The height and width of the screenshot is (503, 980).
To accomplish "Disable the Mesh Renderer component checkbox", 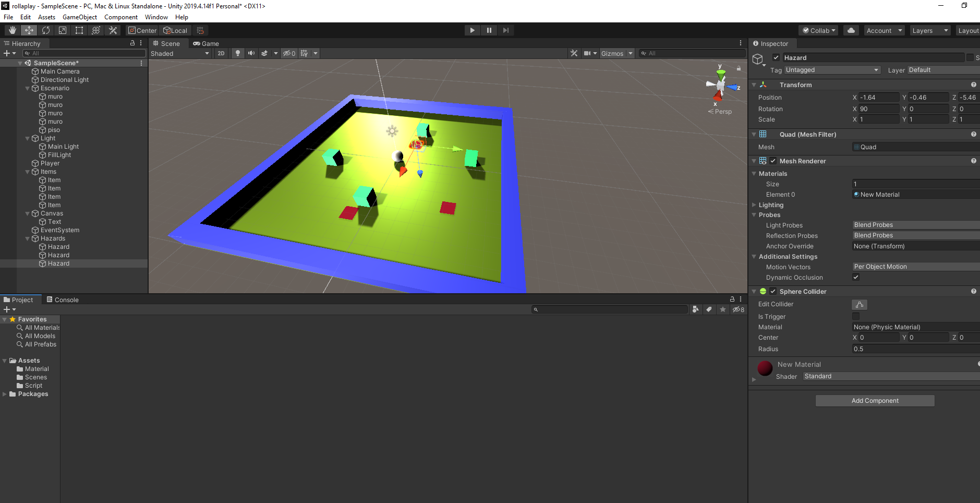I will click(x=773, y=161).
